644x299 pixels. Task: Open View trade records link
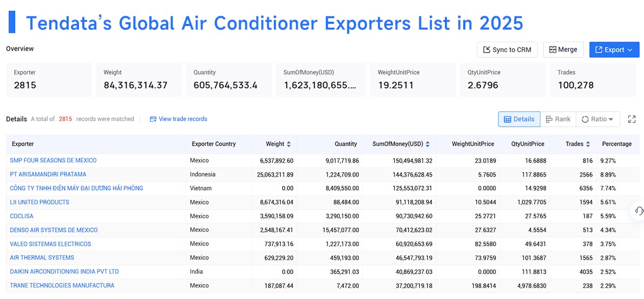[183, 119]
